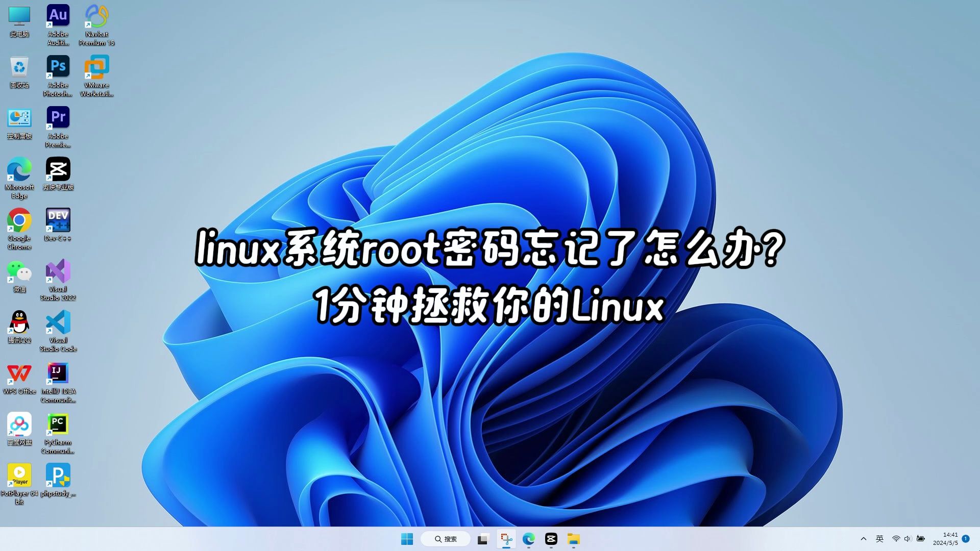
Task: Launch phpstudy from the desktop
Action: tap(58, 475)
